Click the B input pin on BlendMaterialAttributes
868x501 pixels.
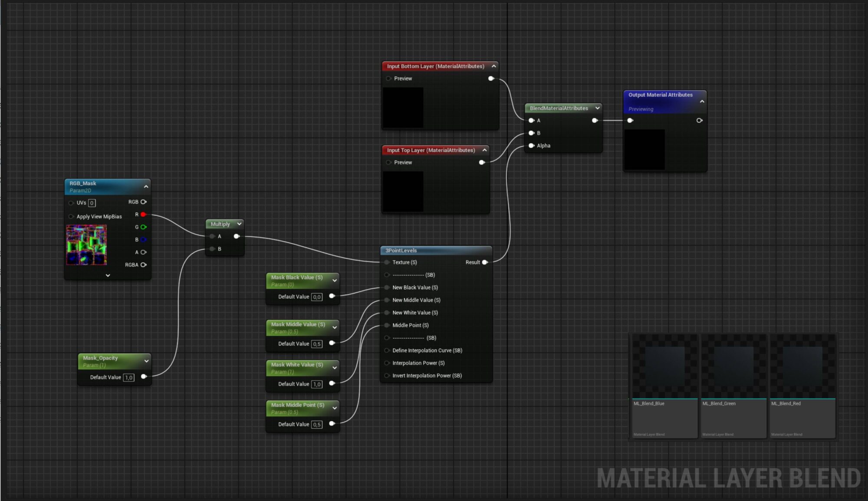point(532,133)
